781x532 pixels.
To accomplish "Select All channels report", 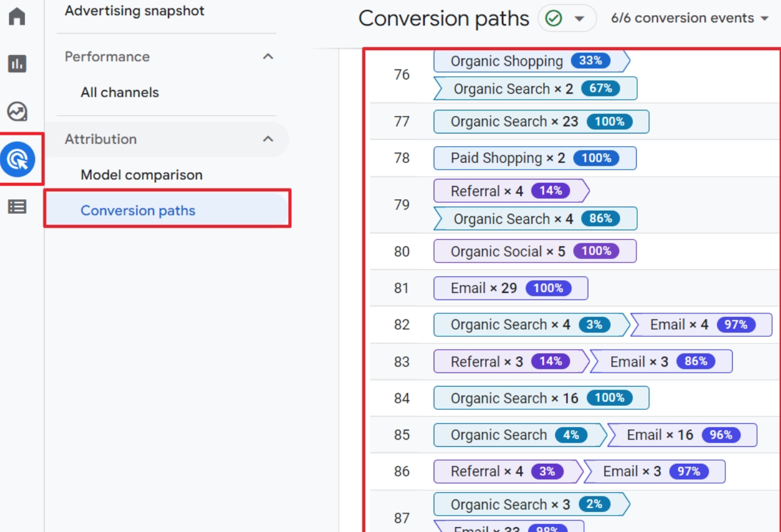I will tap(120, 92).
